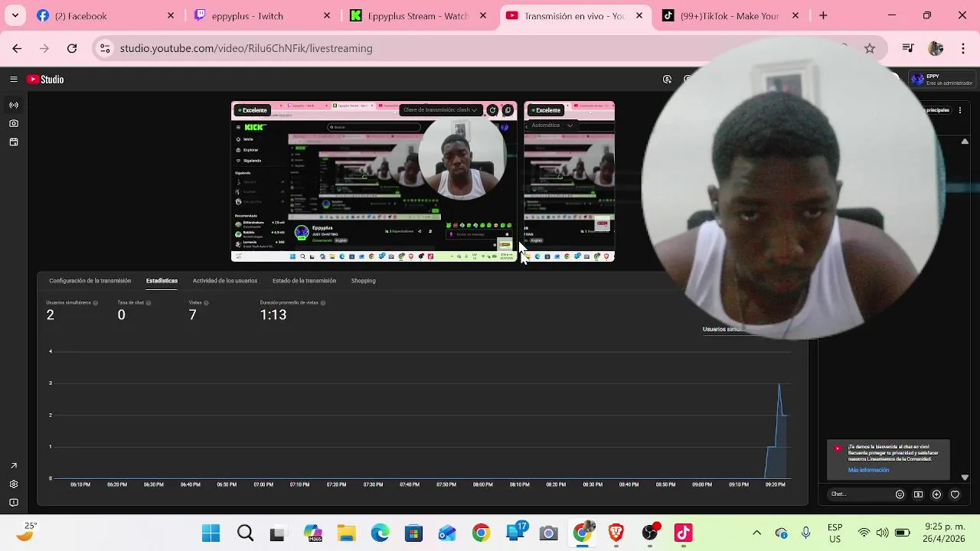Switch to eppyplus Twitch browser tab

point(262,15)
